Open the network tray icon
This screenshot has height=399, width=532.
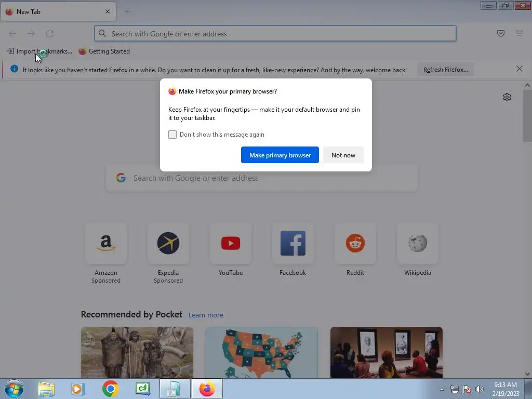pyautogui.click(x=454, y=389)
